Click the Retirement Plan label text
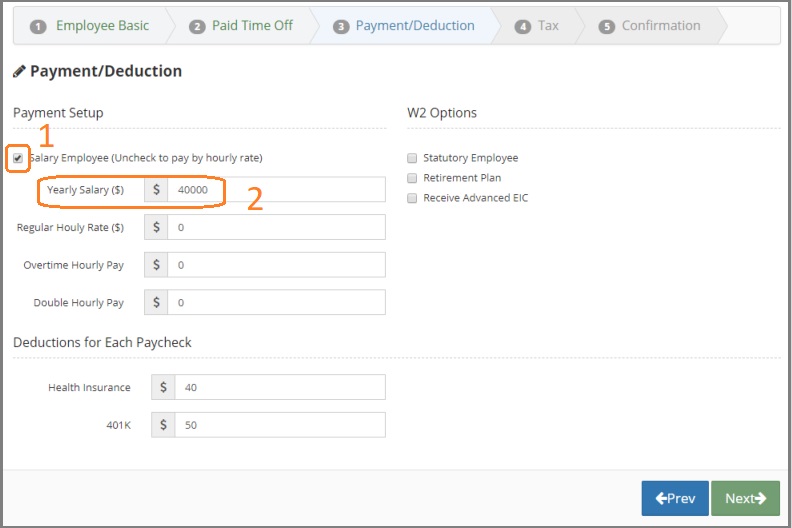The width and height of the screenshot is (792, 528). [x=462, y=178]
